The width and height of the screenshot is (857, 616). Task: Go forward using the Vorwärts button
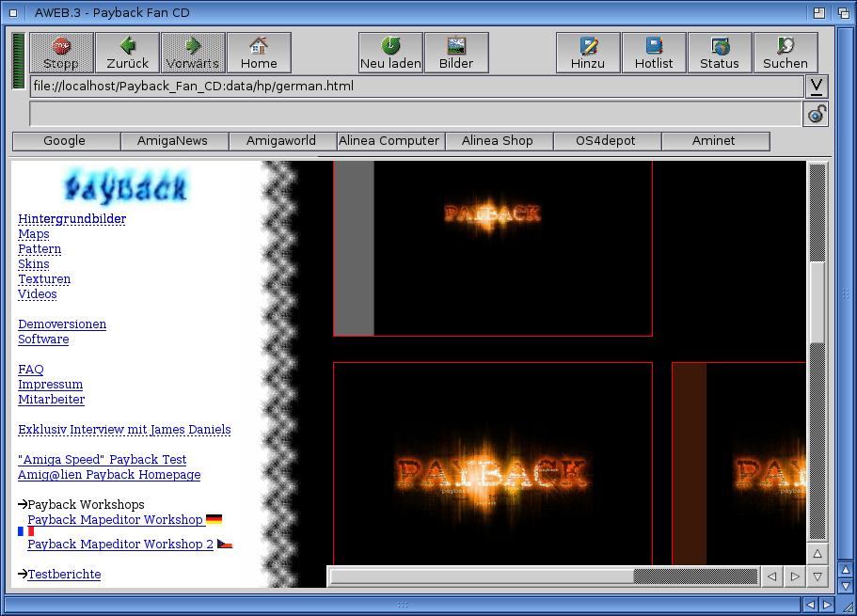tap(193, 53)
